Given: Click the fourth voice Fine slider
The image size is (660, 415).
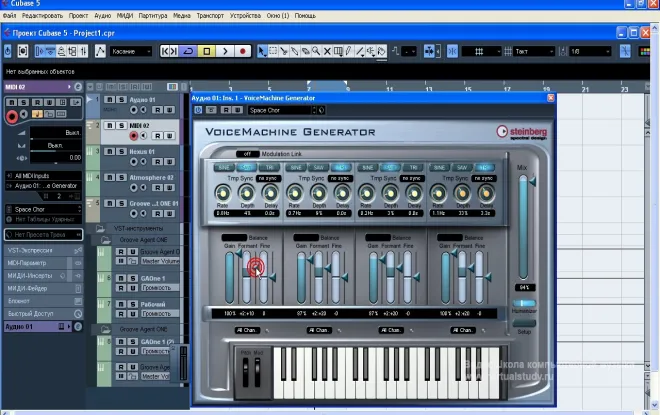Looking at the screenshot, I should [x=479, y=277].
